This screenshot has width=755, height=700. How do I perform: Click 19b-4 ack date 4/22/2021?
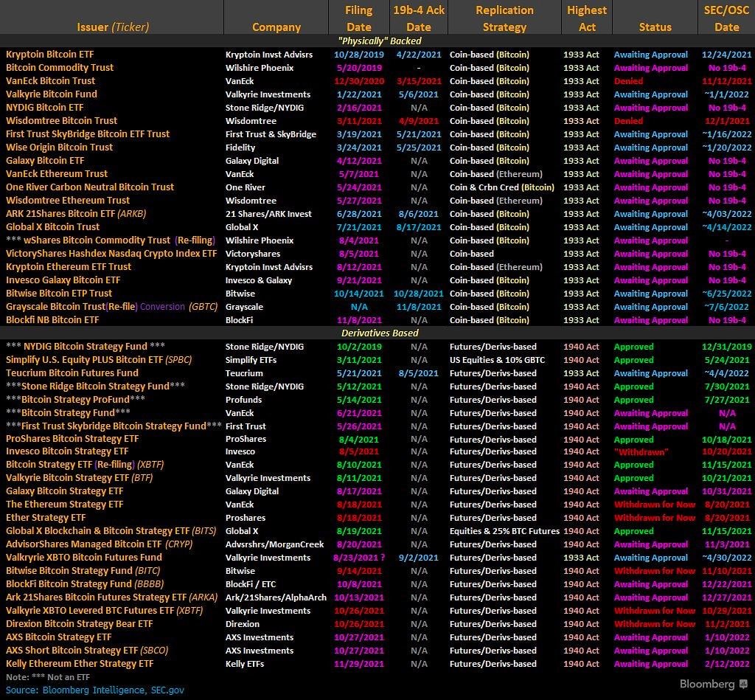419,55
